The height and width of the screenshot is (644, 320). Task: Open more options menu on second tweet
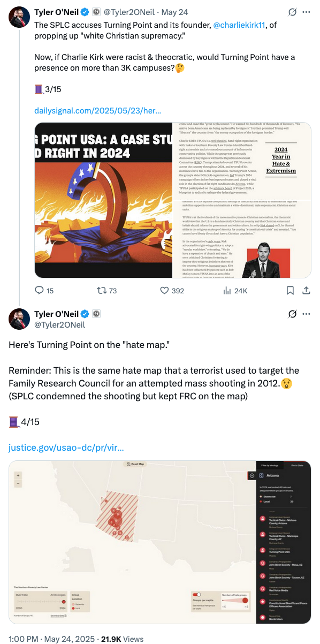[x=307, y=314]
